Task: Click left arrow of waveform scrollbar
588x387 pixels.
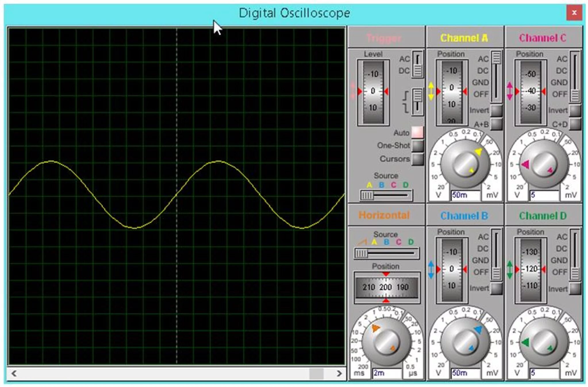Action: [14, 373]
